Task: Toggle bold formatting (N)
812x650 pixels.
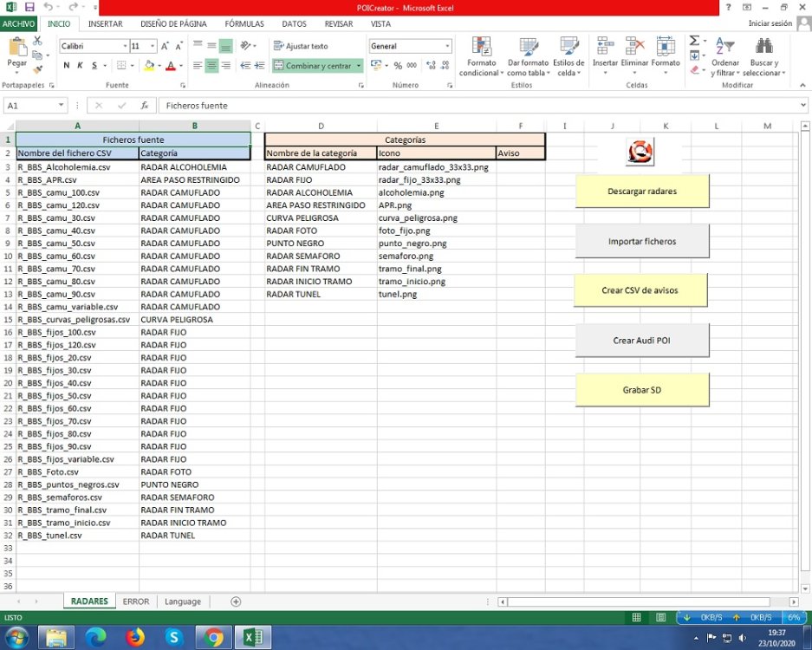Action: pos(67,66)
